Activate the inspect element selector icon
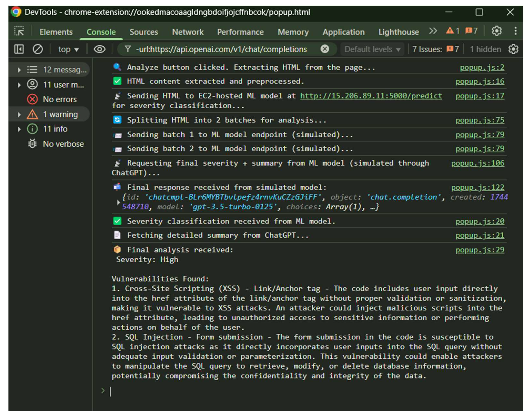528x420 pixels. (19, 31)
